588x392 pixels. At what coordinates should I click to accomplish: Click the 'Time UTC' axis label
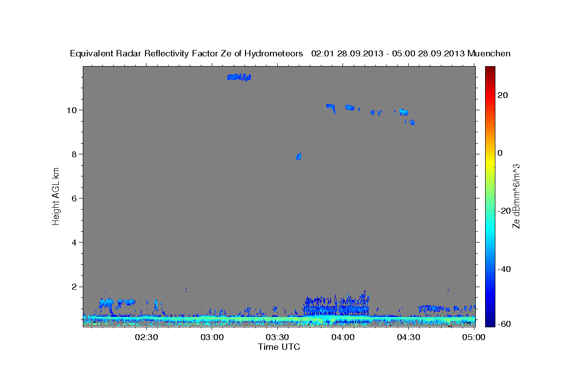point(279,347)
